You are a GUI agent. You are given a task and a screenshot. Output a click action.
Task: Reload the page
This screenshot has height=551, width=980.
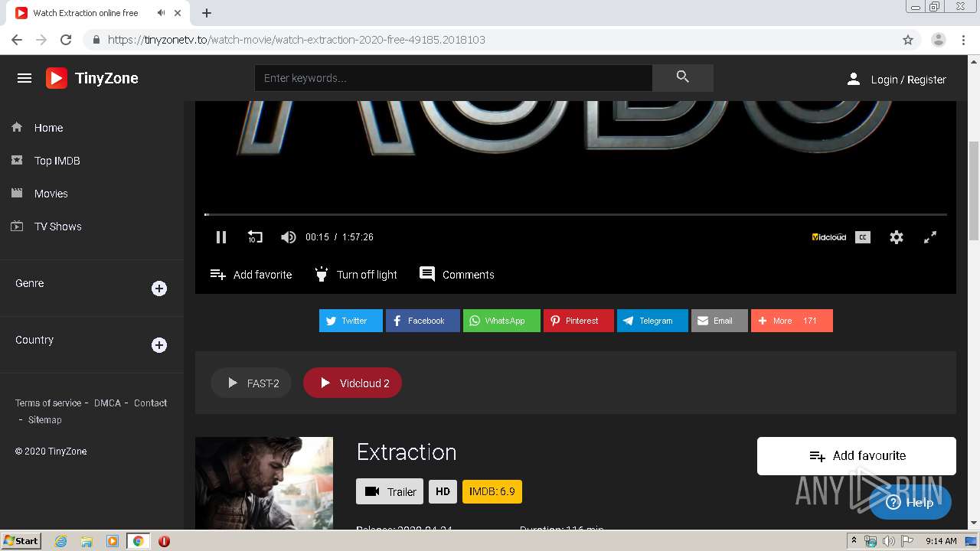pos(66,40)
